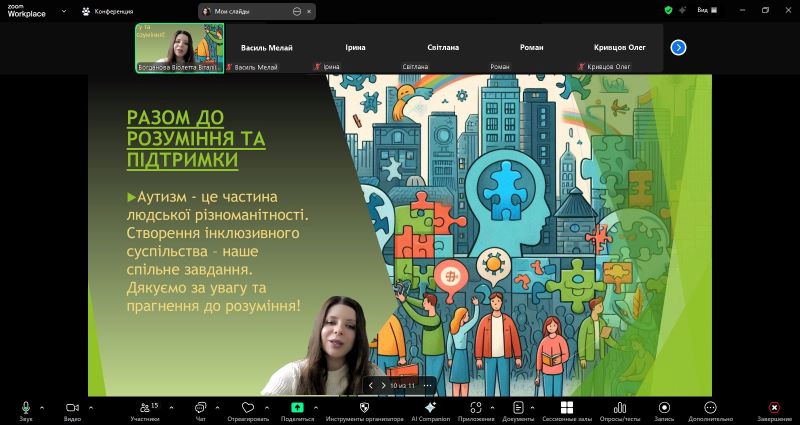The height and width of the screenshot is (425, 800).
Task: Expand arrow next to Приложения
Action: coord(492,408)
